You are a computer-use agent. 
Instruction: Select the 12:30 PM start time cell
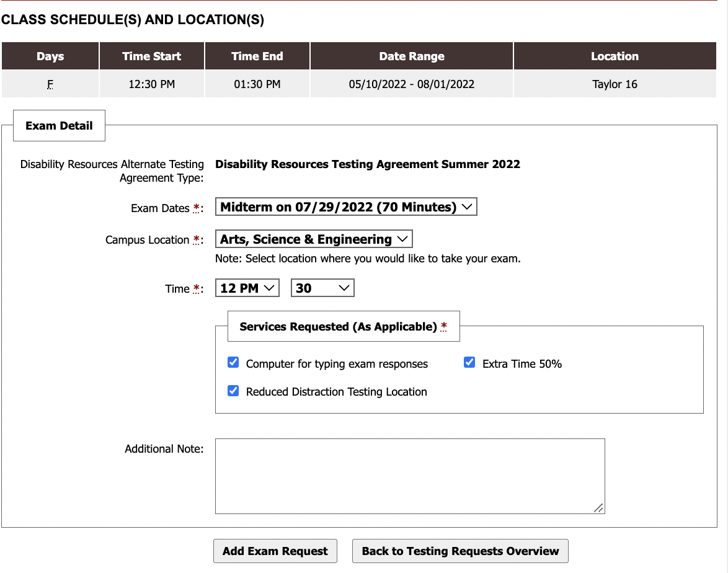click(x=152, y=84)
